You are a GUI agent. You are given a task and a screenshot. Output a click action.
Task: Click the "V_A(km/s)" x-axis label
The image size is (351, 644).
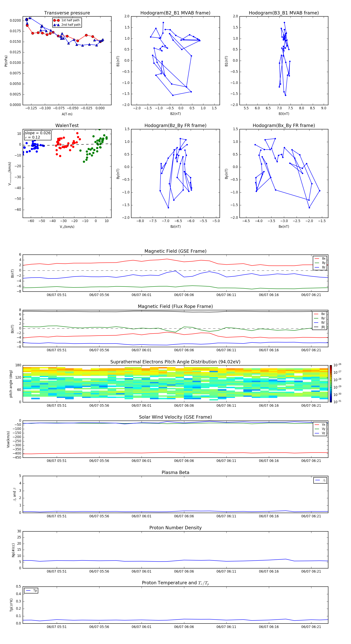point(67,227)
